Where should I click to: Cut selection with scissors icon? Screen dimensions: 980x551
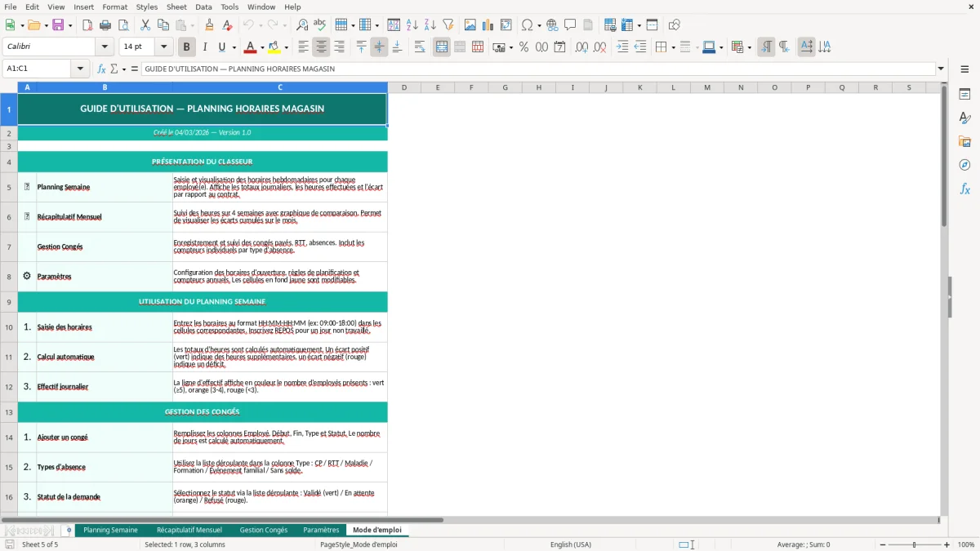[x=145, y=25]
